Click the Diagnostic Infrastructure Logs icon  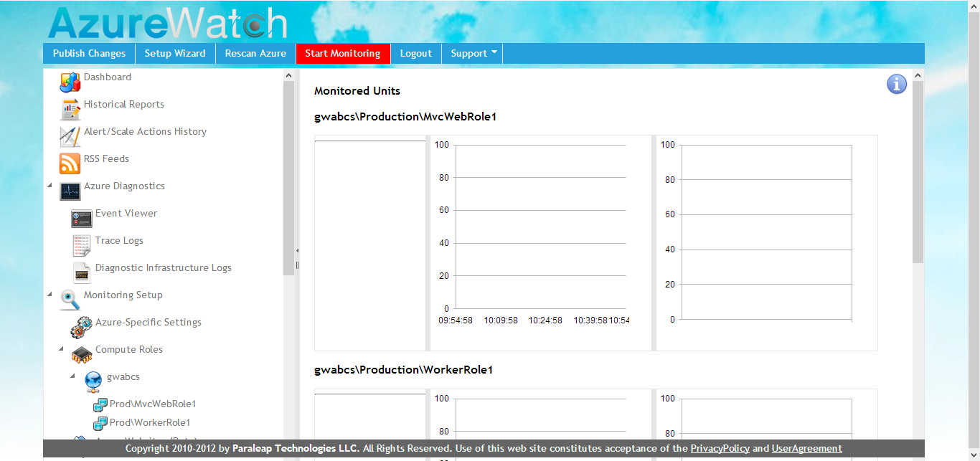[x=81, y=272]
